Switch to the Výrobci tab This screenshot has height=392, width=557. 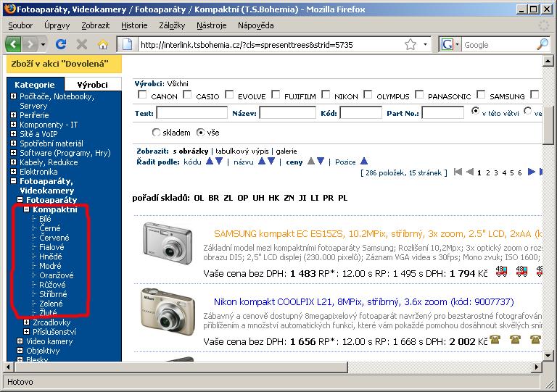[x=92, y=85]
